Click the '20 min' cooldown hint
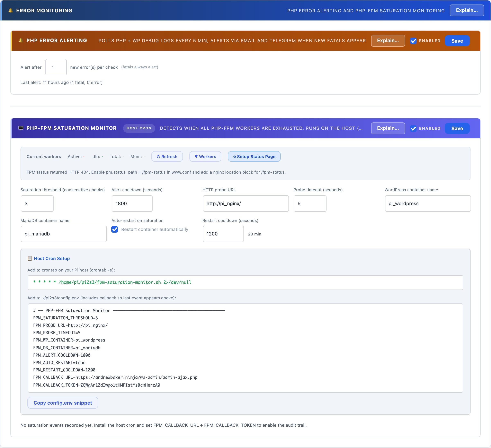The height and width of the screenshot is (448, 491). [x=255, y=234]
